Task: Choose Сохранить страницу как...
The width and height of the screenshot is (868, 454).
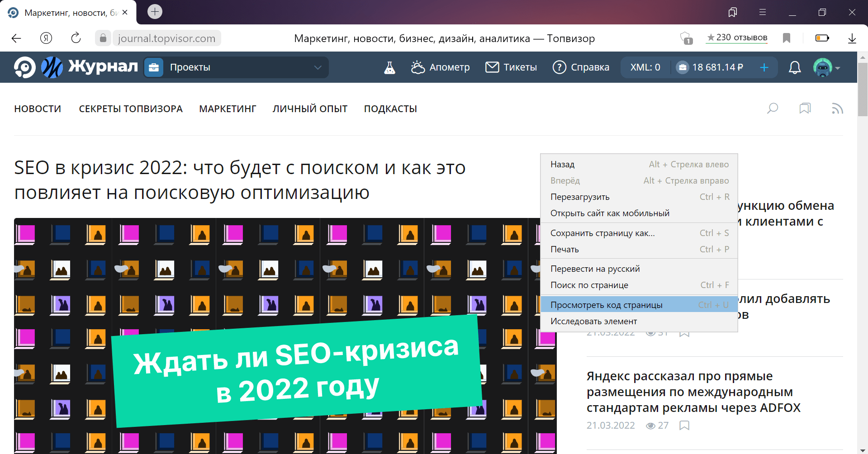Action: point(639,233)
